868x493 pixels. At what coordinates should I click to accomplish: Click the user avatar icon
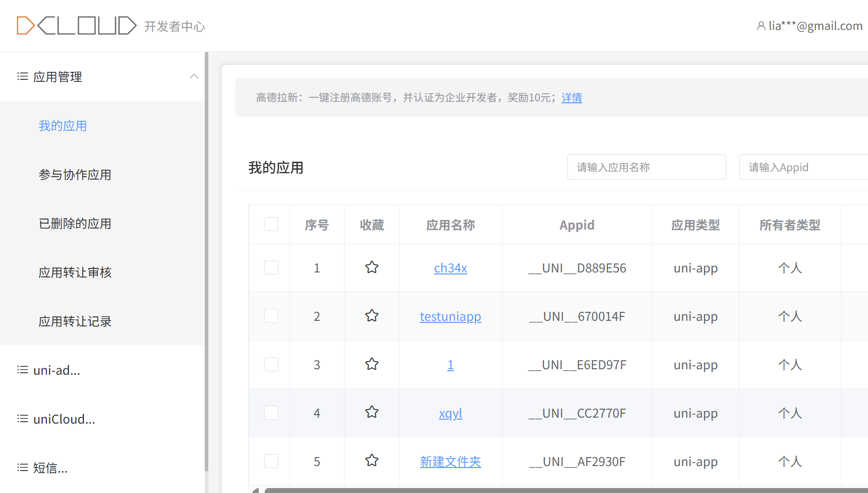click(761, 26)
